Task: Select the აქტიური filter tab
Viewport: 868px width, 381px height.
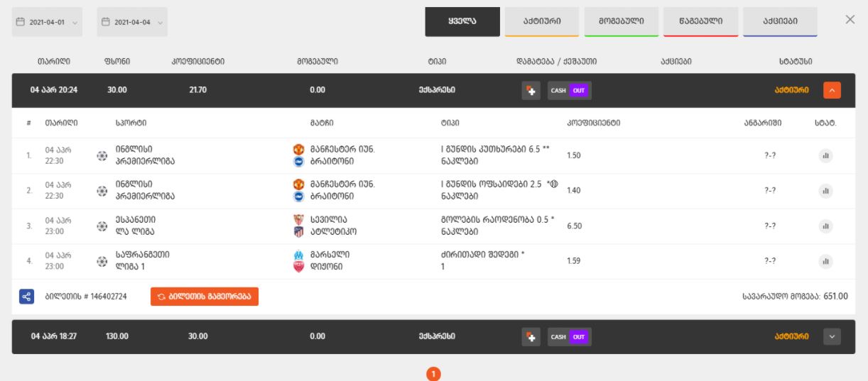Action: 542,21
